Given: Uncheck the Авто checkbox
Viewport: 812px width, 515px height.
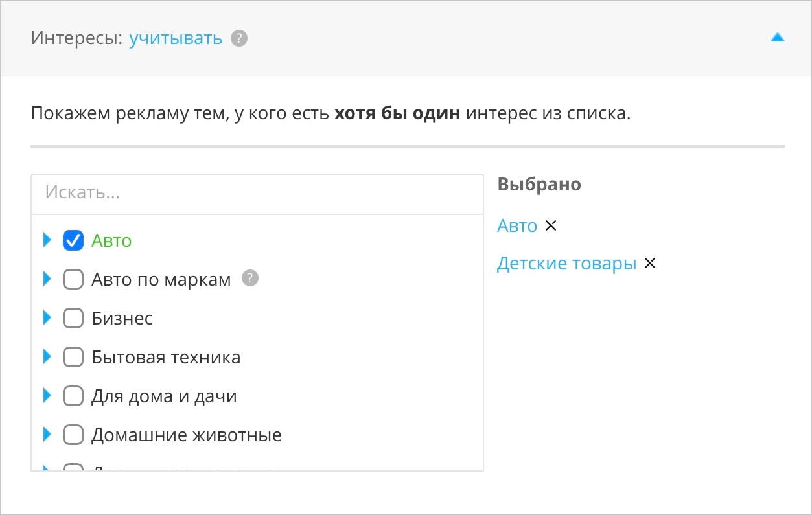Looking at the screenshot, I should 73,240.
